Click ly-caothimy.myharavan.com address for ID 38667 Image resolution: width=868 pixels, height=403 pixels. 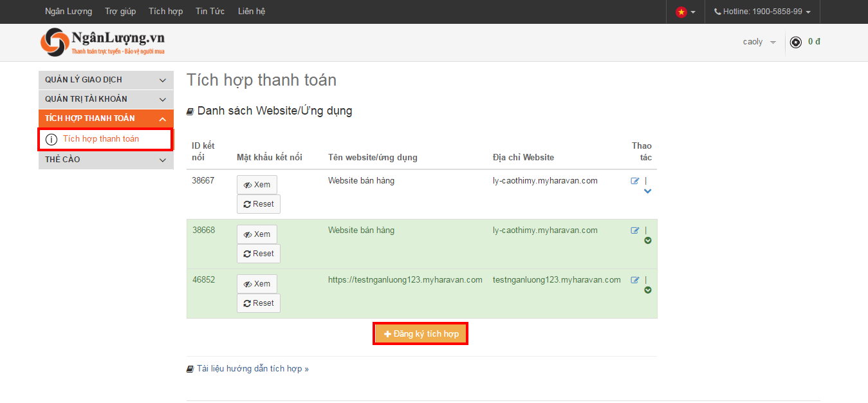[x=545, y=181]
